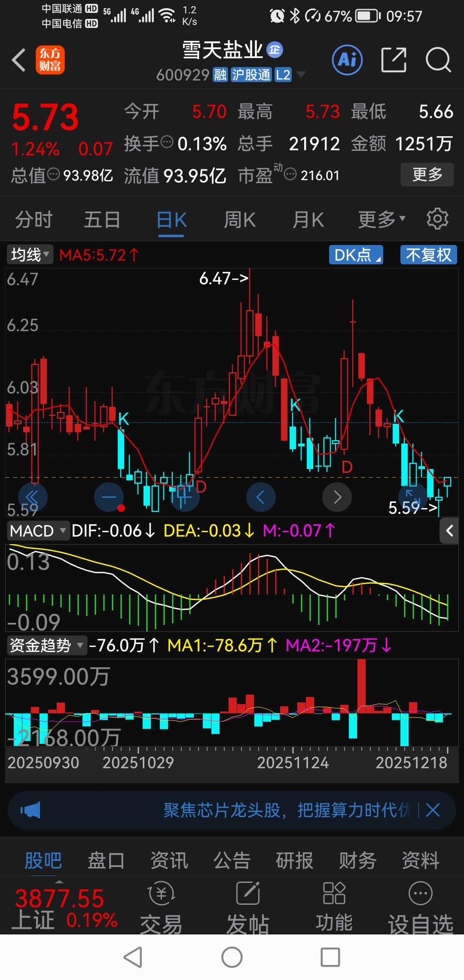Zoom in chart with plus button
464x980 pixels.
pos(185,497)
